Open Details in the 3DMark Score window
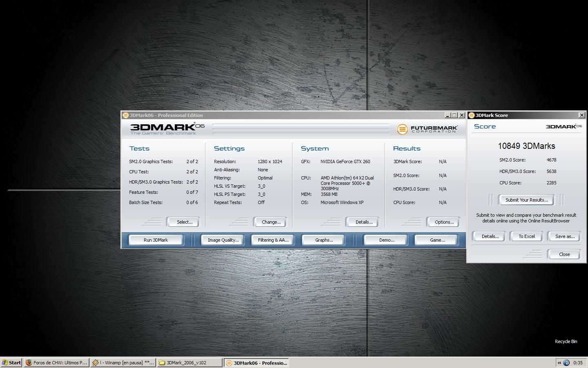588x368 pixels. point(490,236)
